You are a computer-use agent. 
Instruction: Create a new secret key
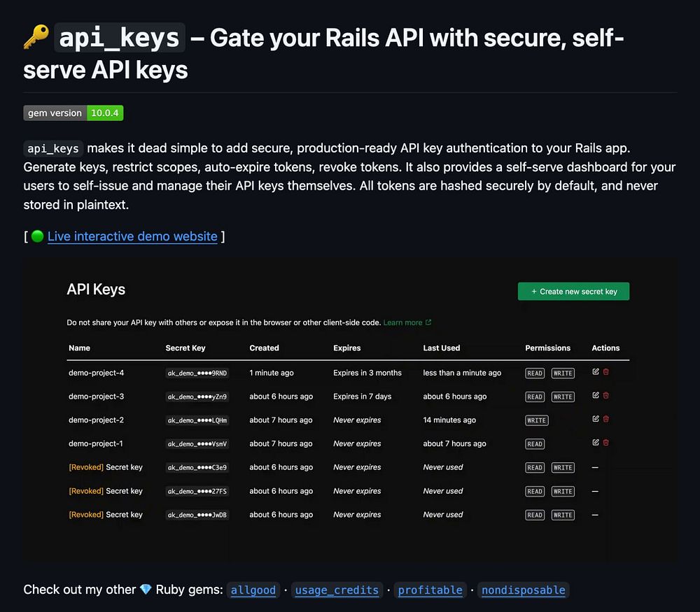[x=573, y=292]
